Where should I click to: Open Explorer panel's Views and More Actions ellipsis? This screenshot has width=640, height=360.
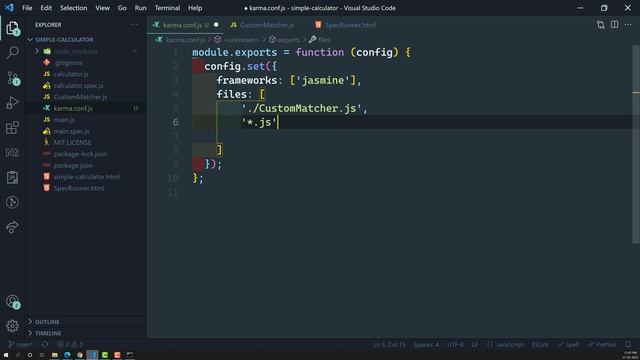(134, 25)
